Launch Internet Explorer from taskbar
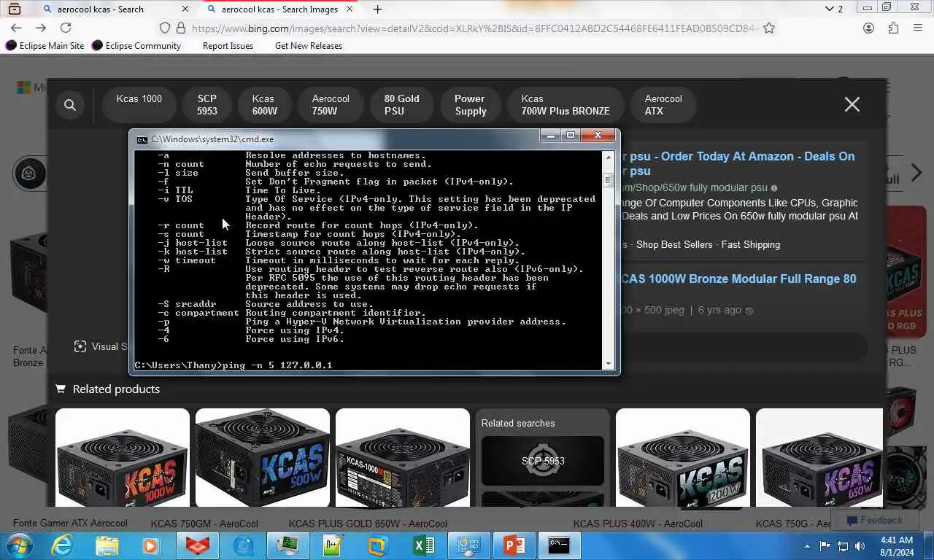 [x=63, y=545]
